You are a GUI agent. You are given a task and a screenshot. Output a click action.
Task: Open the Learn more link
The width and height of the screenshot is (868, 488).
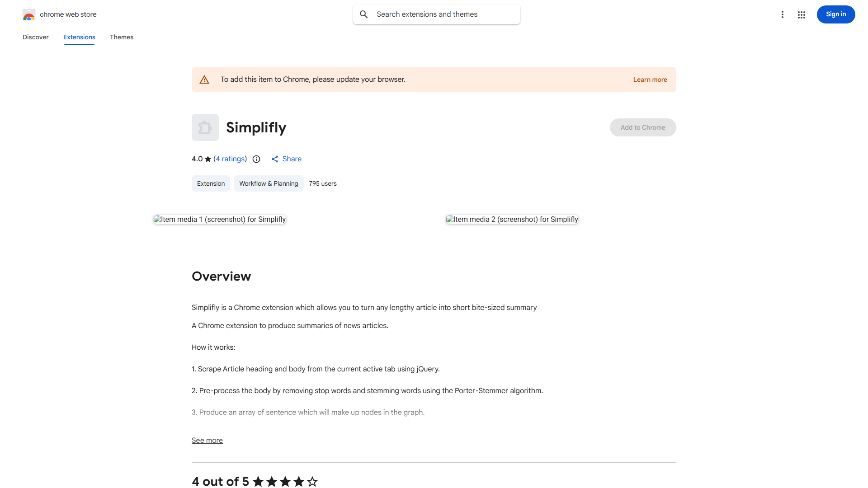(650, 80)
